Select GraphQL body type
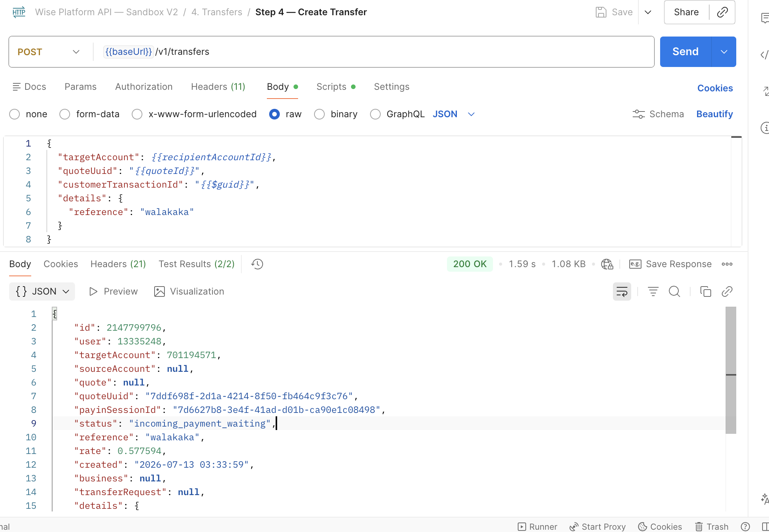 click(375, 114)
